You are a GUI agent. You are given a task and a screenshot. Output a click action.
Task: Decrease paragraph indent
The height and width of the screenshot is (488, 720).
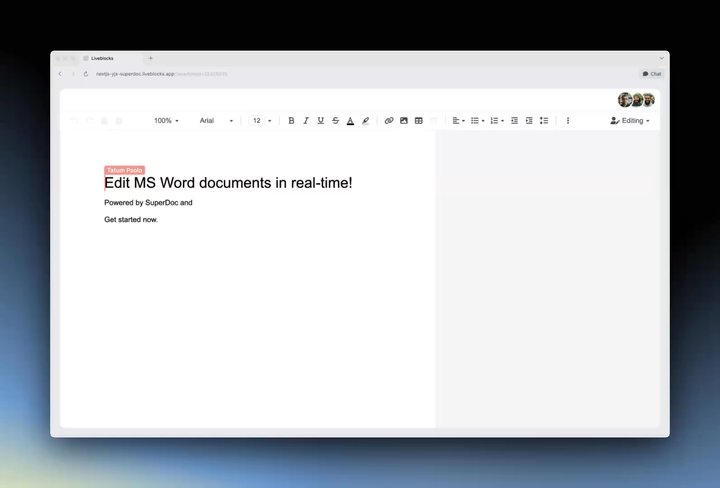click(x=514, y=121)
